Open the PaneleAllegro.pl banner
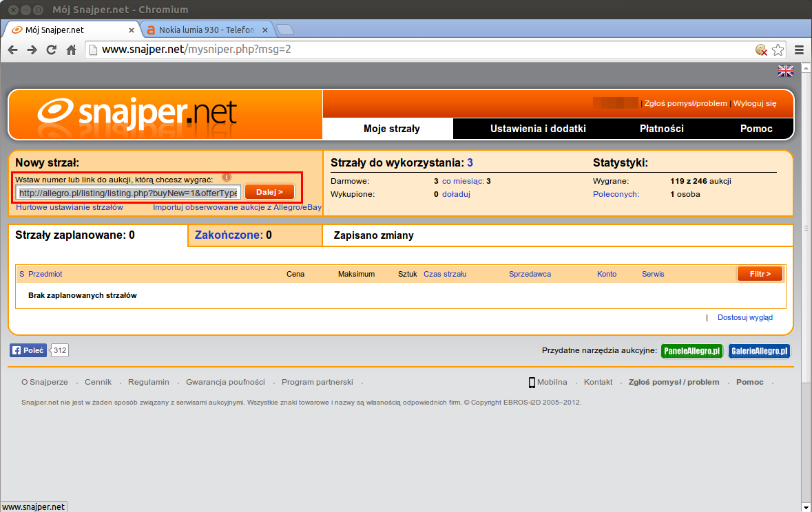 tap(691, 351)
